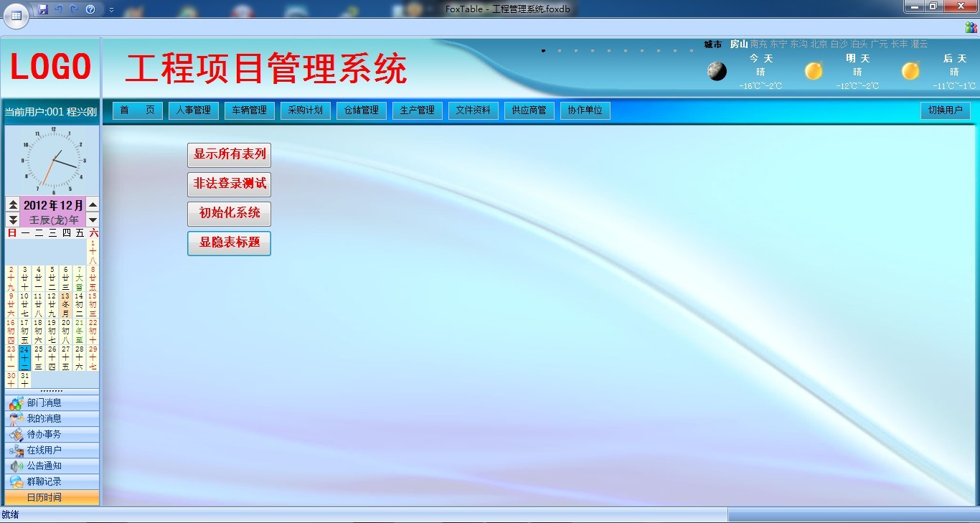Select December 21 冬至 in the calendar
This screenshot has width=980, height=523.
(79, 331)
